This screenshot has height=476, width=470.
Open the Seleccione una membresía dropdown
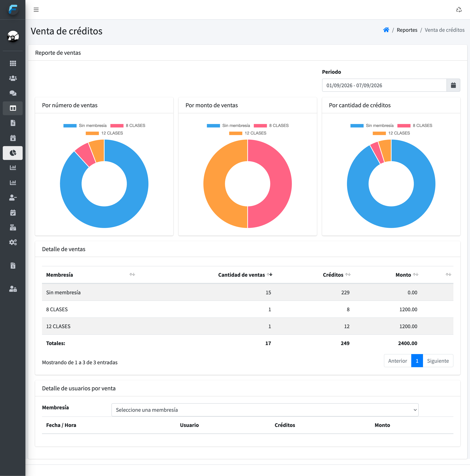point(265,410)
